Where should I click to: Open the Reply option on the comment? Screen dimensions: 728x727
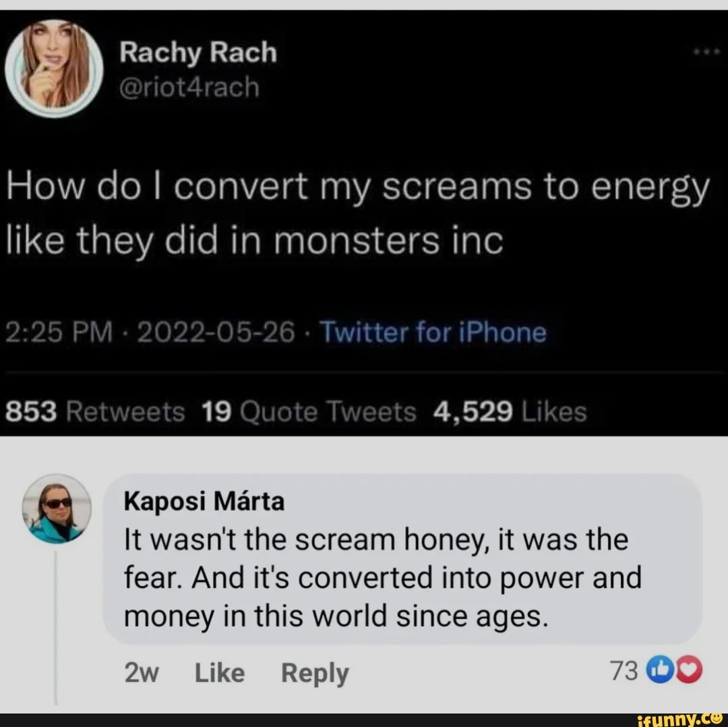[x=315, y=672]
